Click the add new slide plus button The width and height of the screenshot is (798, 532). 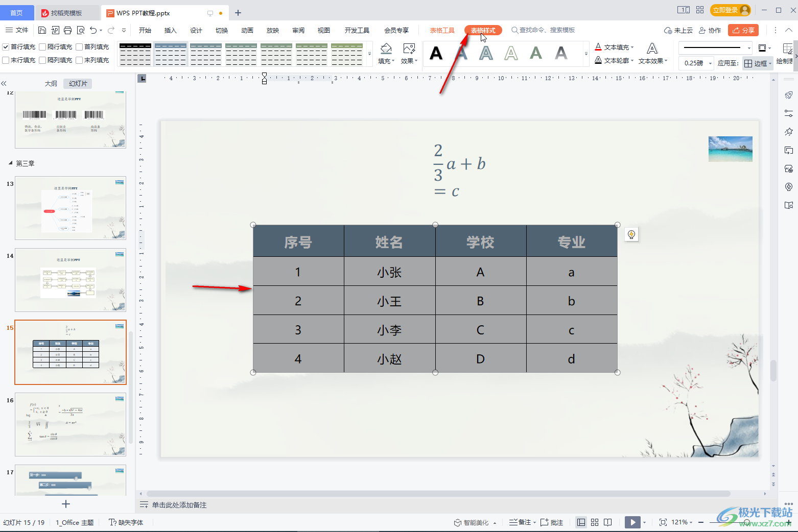pyautogui.click(x=66, y=504)
